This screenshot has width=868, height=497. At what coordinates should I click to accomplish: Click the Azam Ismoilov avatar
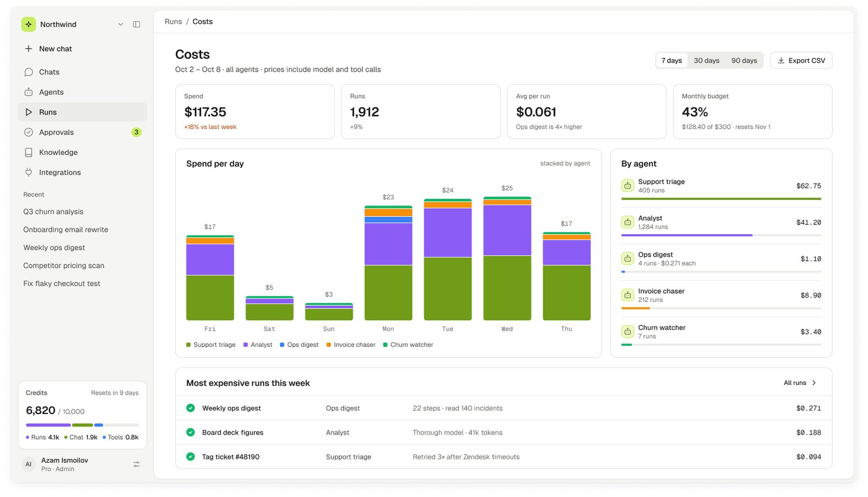point(28,464)
